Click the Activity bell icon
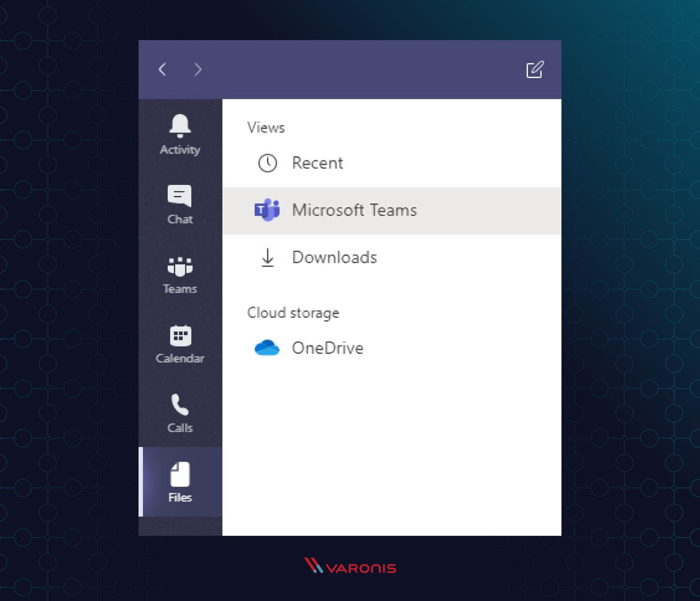The image size is (700, 601). coord(180,125)
